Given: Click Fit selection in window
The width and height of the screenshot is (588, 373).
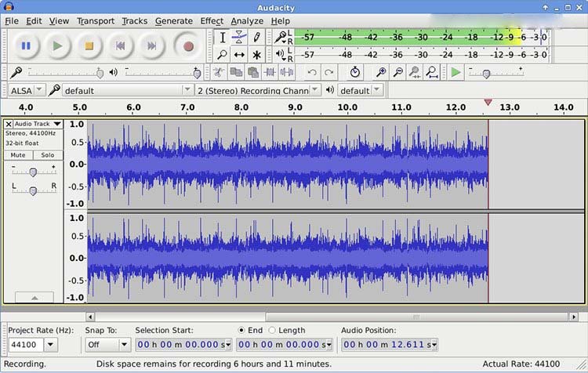Looking at the screenshot, I should [x=415, y=72].
